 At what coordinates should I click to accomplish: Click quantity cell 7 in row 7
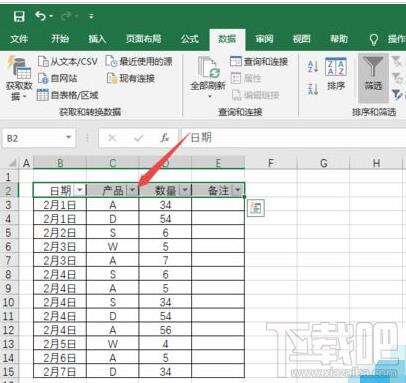[165, 261]
